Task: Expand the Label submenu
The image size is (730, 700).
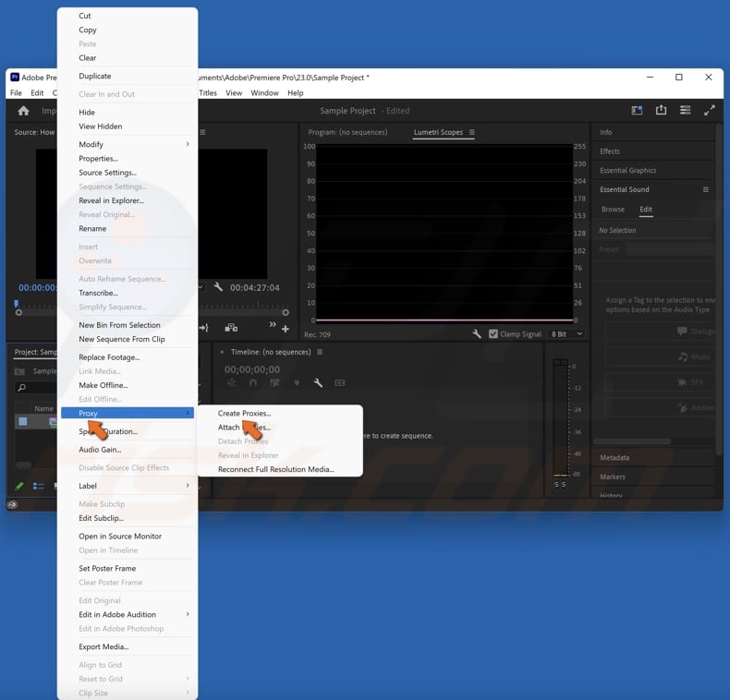Action: pyautogui.click(x=128, y=486)
